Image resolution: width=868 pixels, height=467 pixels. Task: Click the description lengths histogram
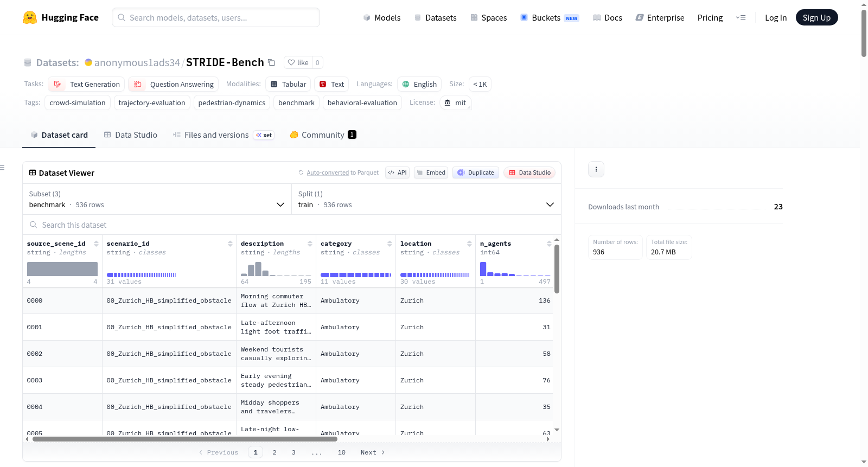(276, 269)
